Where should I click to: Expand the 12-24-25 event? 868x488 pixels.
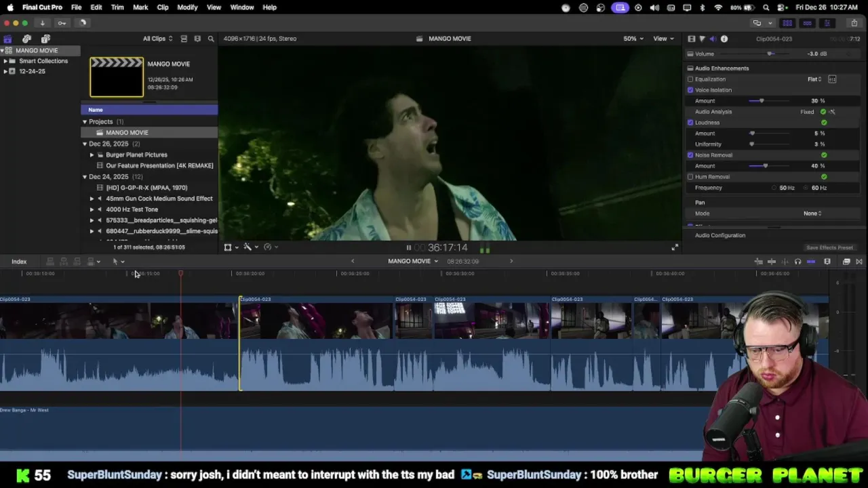point(5,71)
